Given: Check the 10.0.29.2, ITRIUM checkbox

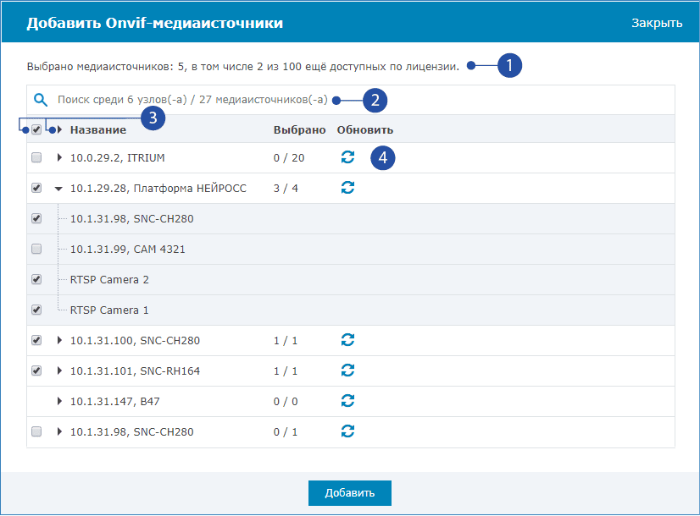Looking at the screenshot, I should pyautogui.click(x=37, y=157).
